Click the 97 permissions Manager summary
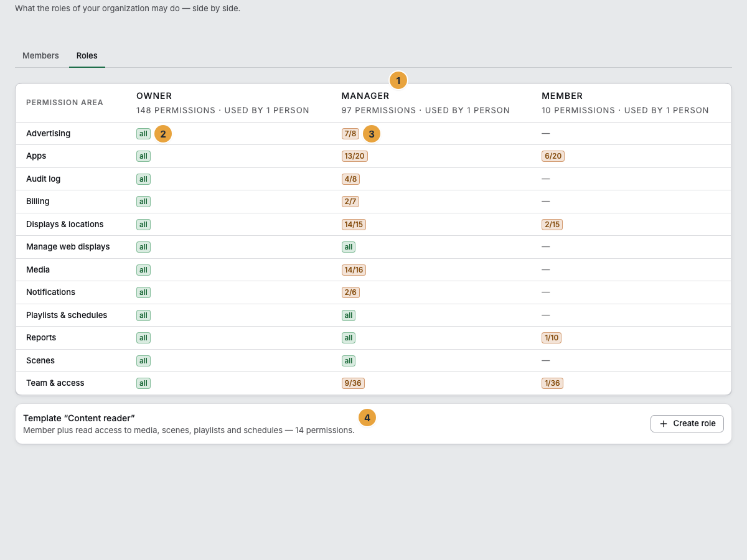This screenshot has height=560, width=747. (x=425, y=110)
